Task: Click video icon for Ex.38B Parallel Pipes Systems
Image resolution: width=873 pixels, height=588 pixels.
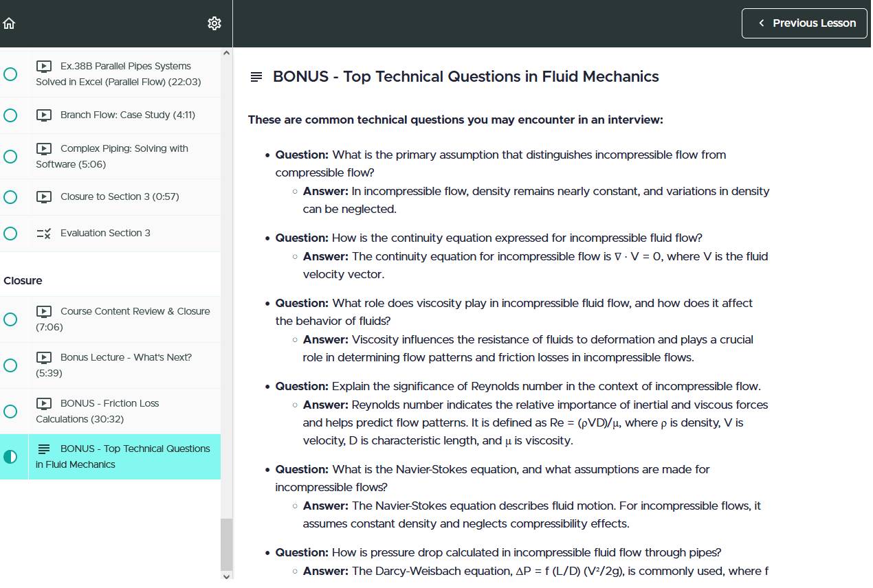Action: [43, 67]
